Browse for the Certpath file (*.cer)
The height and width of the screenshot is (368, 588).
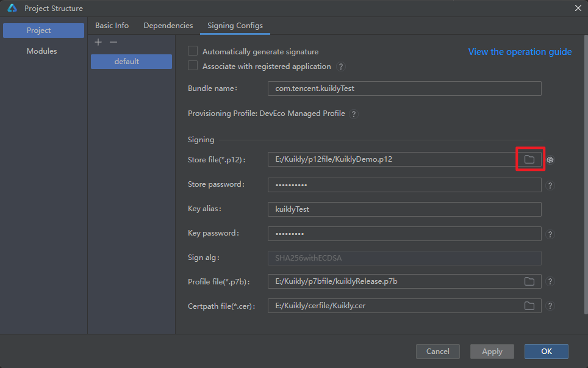(529, 306)
